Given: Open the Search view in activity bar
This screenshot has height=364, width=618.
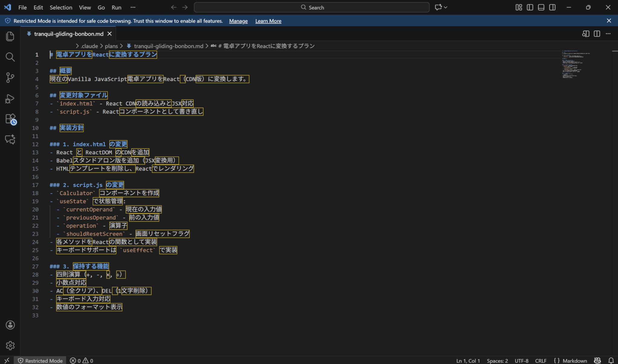Looking at the screenshot, I should 10,57.
